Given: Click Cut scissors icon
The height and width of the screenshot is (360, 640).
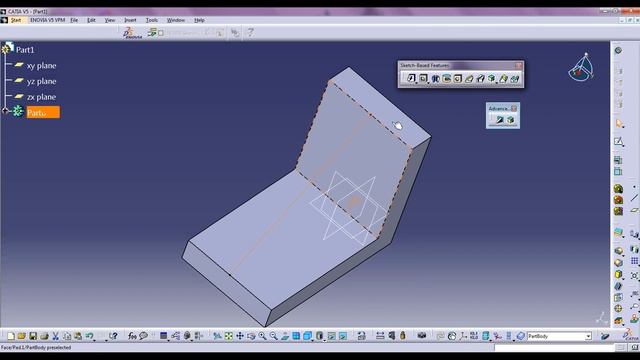Looking at the screenshot, I should tap(56, 336).
